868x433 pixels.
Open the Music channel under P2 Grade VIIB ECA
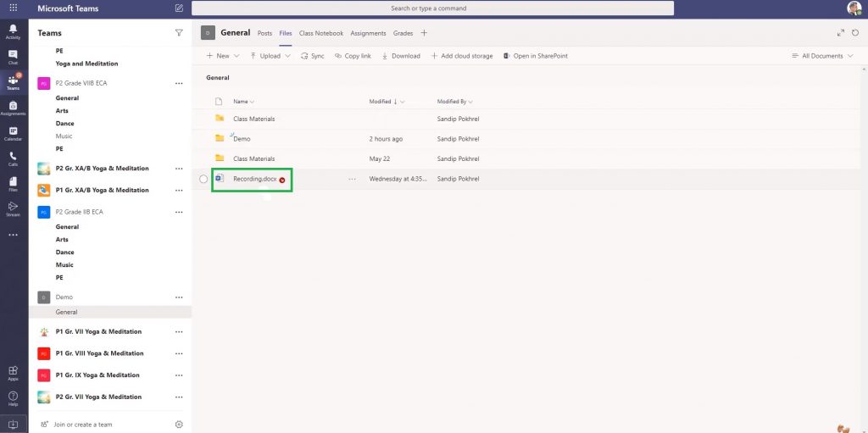pos(64,136)
